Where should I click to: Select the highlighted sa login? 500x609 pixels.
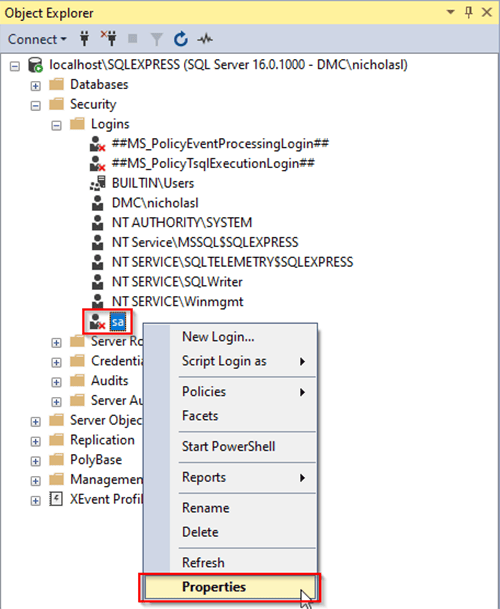(118, 322)
